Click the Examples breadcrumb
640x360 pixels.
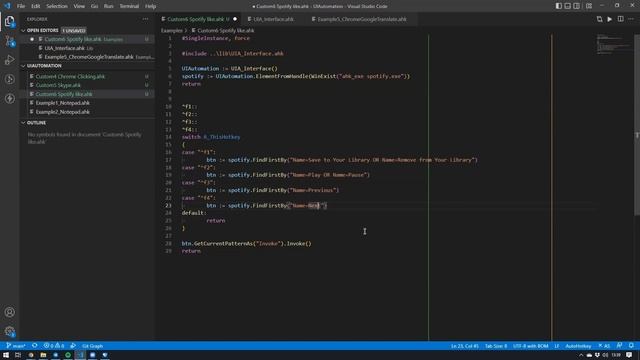pyautogui.click(x=171, y=31)
